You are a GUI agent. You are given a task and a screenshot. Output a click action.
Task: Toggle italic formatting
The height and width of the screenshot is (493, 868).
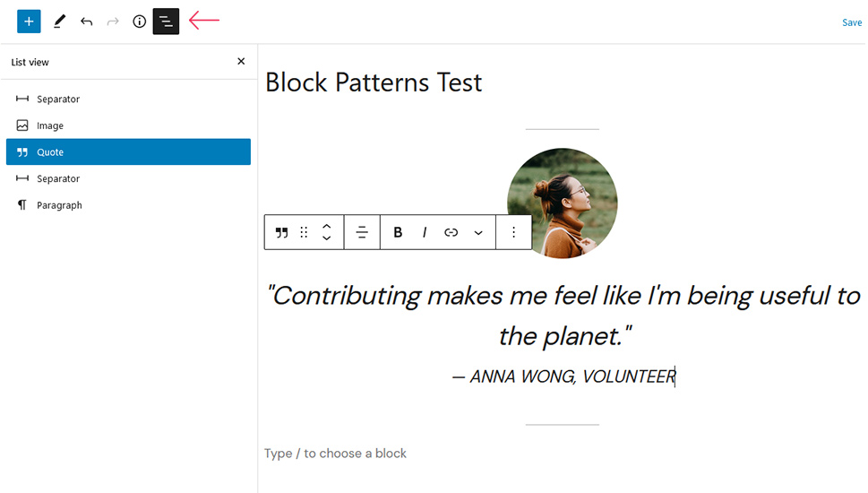tap(425, 232)
